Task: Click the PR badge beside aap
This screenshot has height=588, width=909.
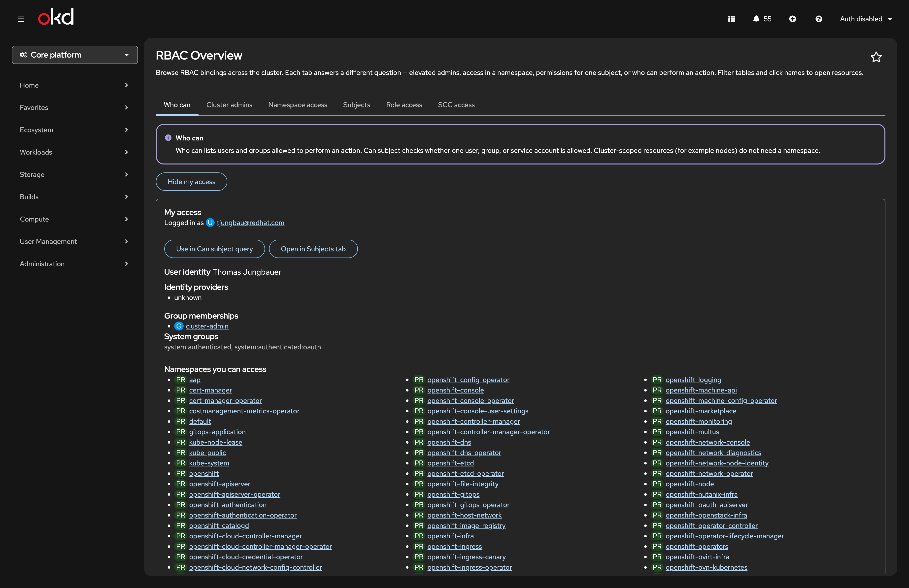Action: tap(180, 380)
